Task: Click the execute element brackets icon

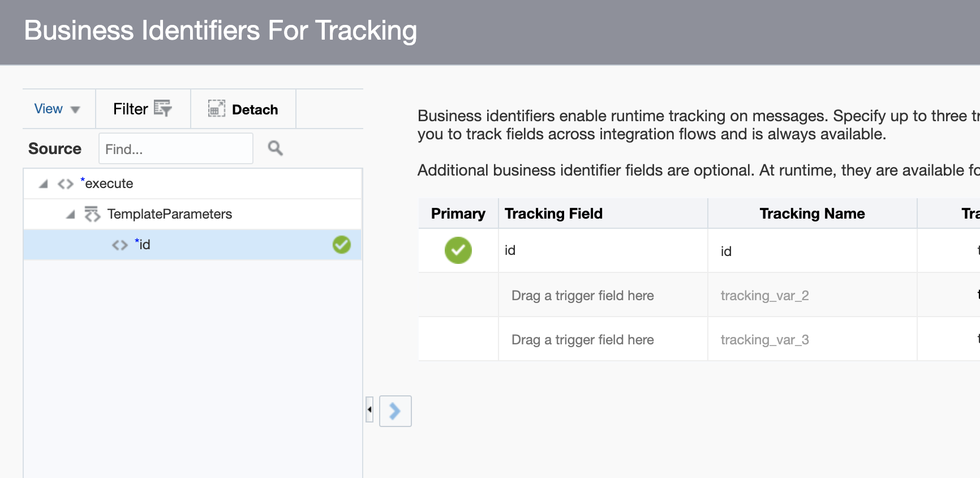Action: click(x=66, y=184)
